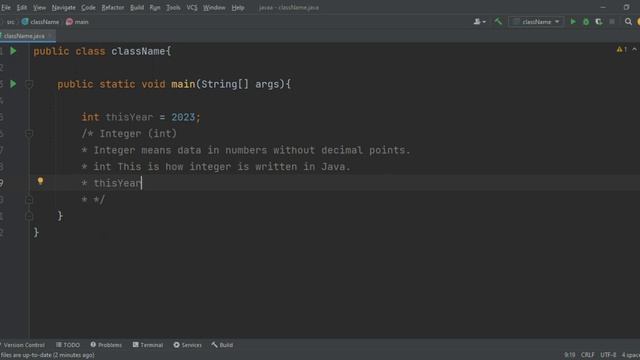The image size is (640, 360).
Task: Click main in the navigation breadcrumb
Action: click(77, 22)
